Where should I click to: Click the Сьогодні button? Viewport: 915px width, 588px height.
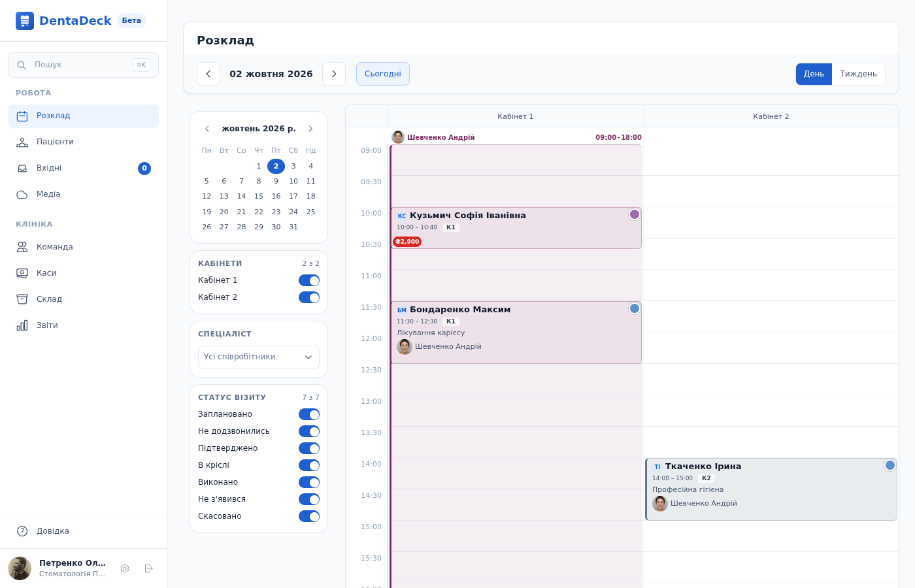(383, 74)
